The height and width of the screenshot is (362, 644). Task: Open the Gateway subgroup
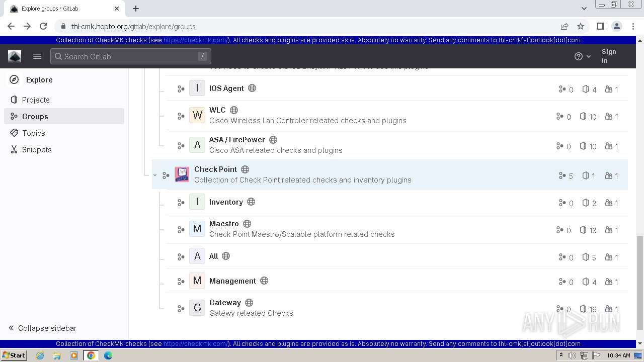tap(225, 302)
